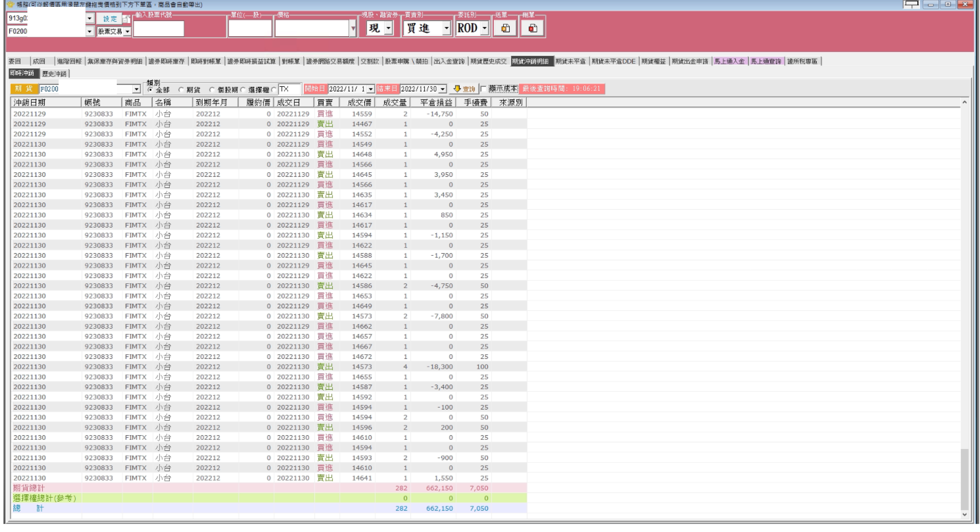Click the orange 期貨 label button
The image size is (980, 532).
tap(24, 89)
